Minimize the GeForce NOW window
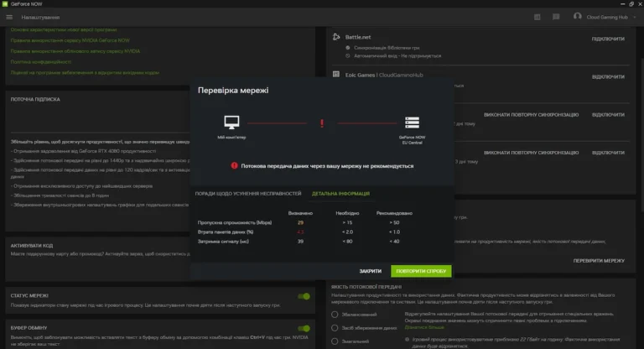The width and height of the screenshot is (644, 349). [x=623, y=3]
